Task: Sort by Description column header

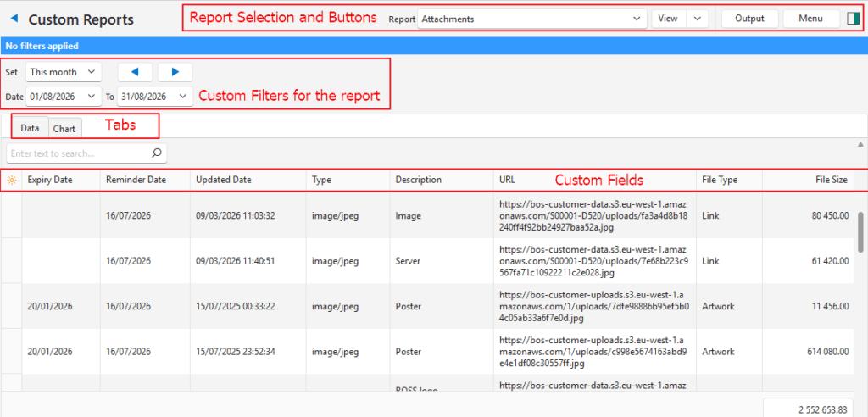Action: [x=442, y=180]
